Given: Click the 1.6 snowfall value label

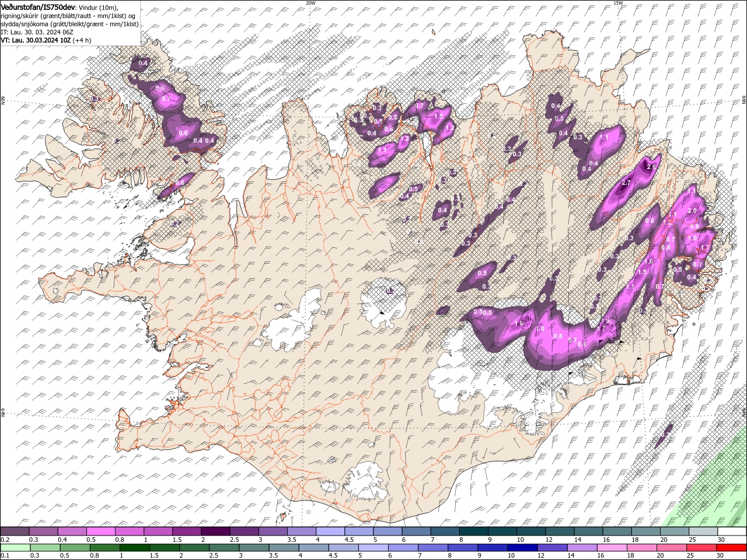Looking at the screenshot, I should 650,261.
